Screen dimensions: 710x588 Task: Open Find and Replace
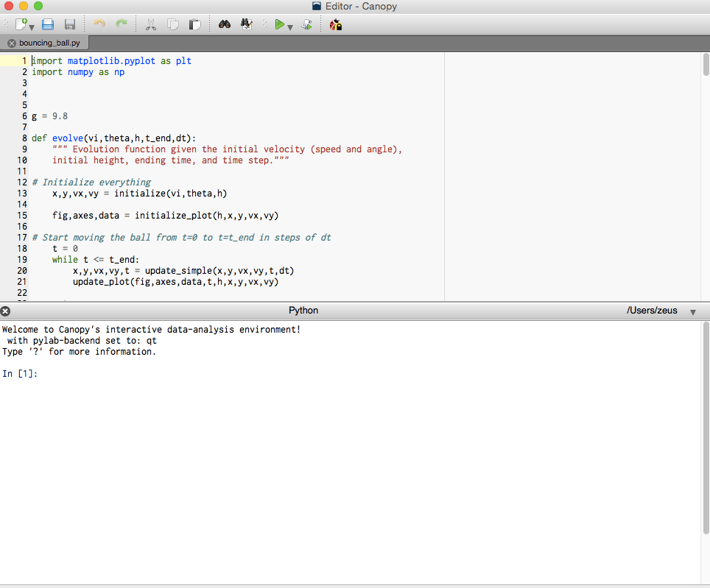tap(246, 24)
